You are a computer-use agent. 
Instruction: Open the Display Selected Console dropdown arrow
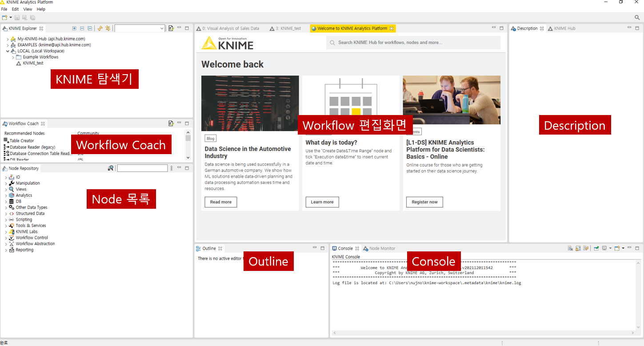(x=610, y=248)
